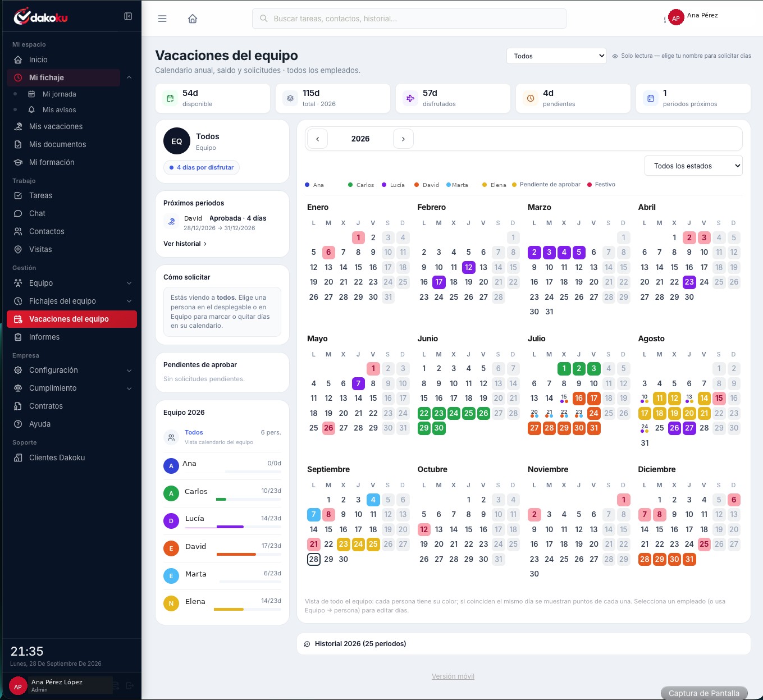Open the Informes menu item
The width and height of the screenshot is (763, 700).
tap(72, 337)
